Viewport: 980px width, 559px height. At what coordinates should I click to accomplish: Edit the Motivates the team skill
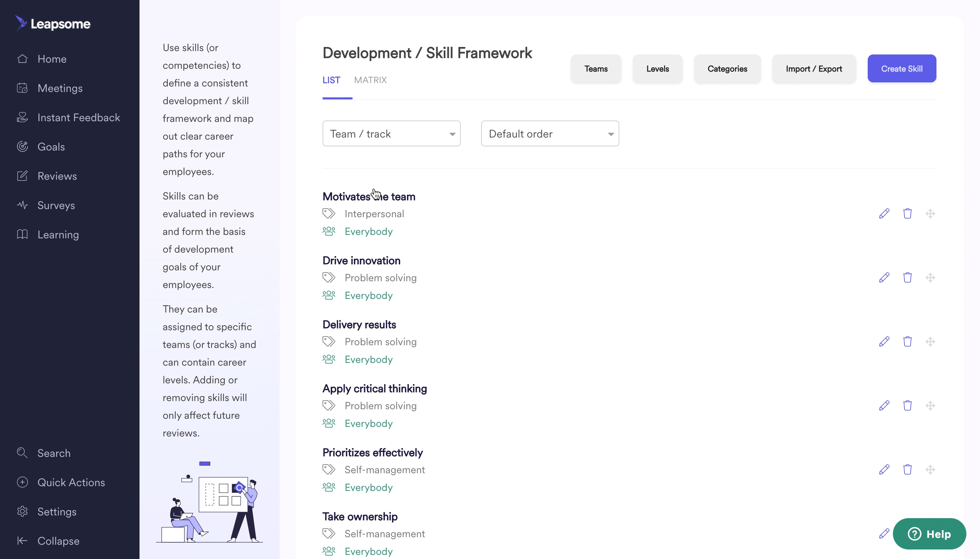[884, 213]
